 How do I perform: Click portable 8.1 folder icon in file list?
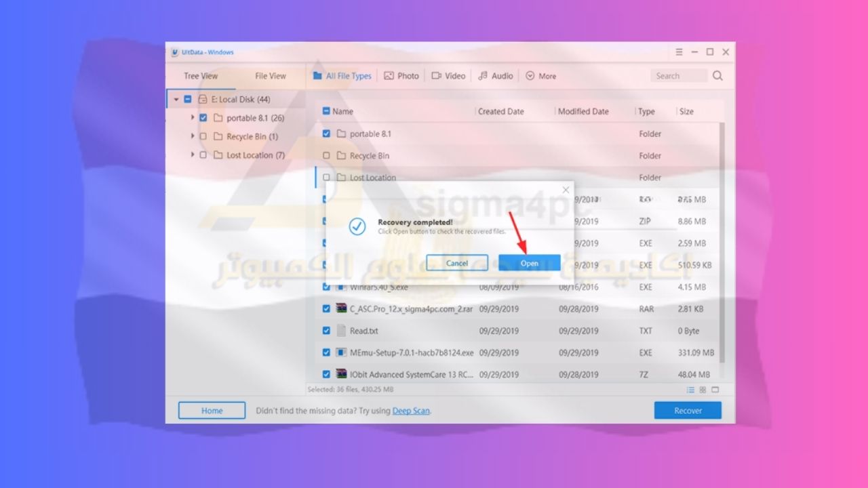click(341, 134)
